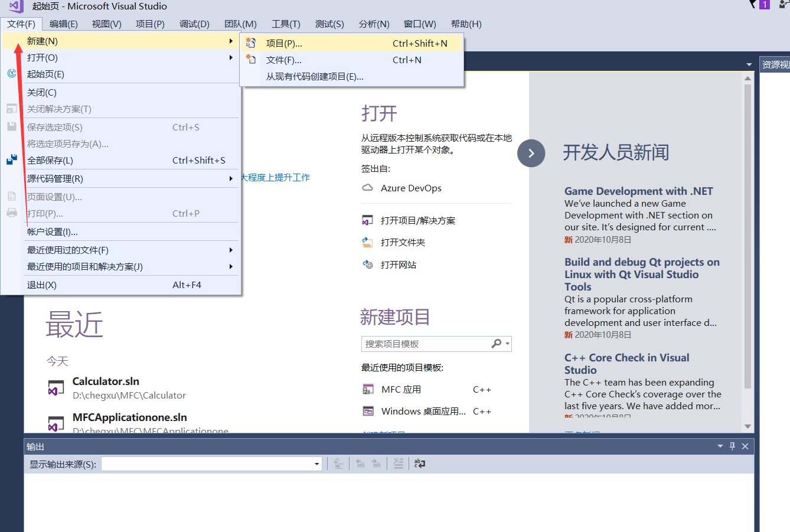Image resolution: width=790 pixels, height=532 pixels.
Task: Click the Azure DevOps cloud icon
Action: coord(367,188)
